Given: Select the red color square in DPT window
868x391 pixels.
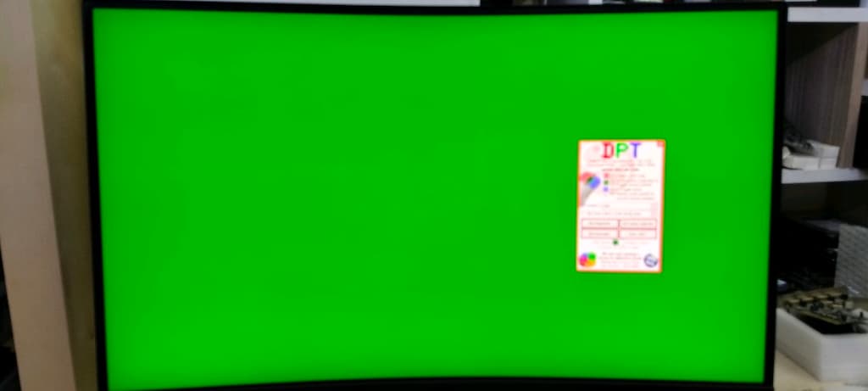Looking at the screenshot, I should coord(606,176).
